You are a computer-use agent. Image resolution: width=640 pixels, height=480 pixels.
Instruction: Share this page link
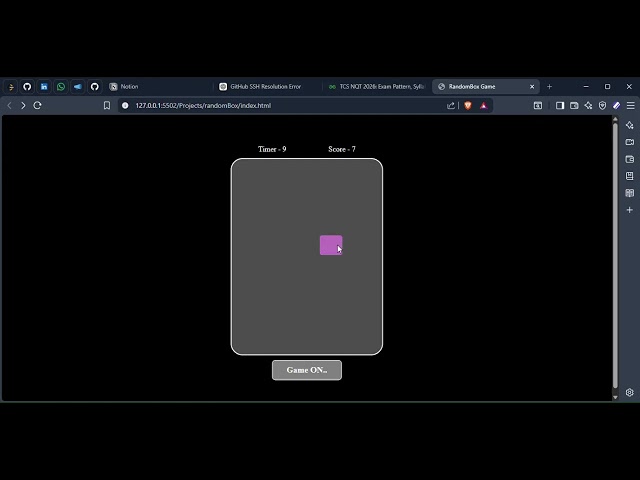pos(451,105)
